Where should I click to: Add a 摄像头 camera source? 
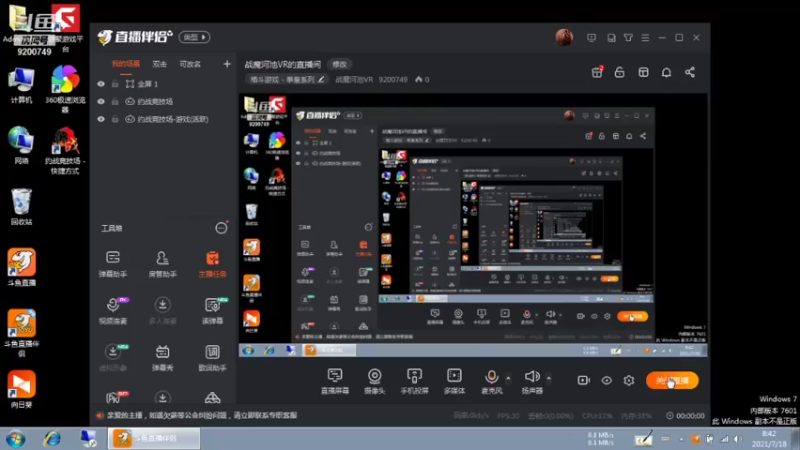(374, 381)
